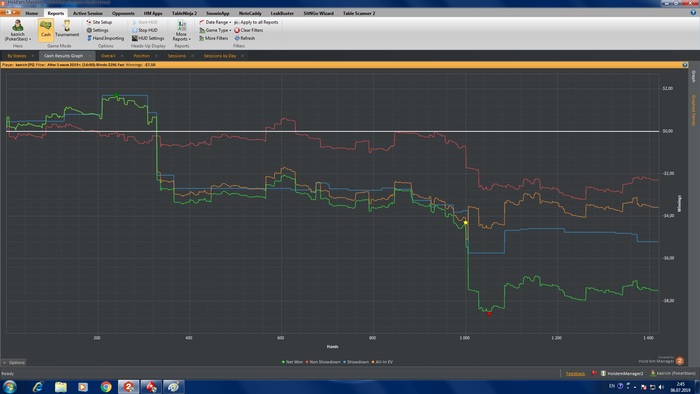700x394 pixels.
Task: Open HUD Settings
Action: (x=148, y=38)
